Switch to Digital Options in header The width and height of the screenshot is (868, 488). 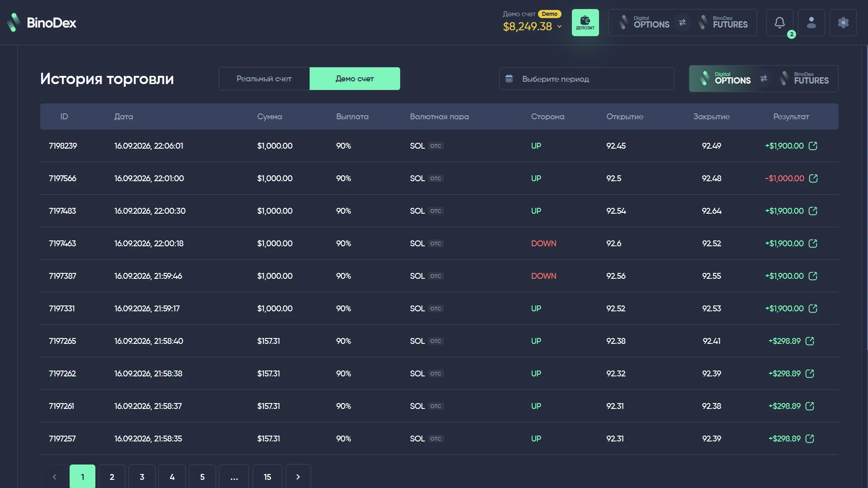(644, 23)
